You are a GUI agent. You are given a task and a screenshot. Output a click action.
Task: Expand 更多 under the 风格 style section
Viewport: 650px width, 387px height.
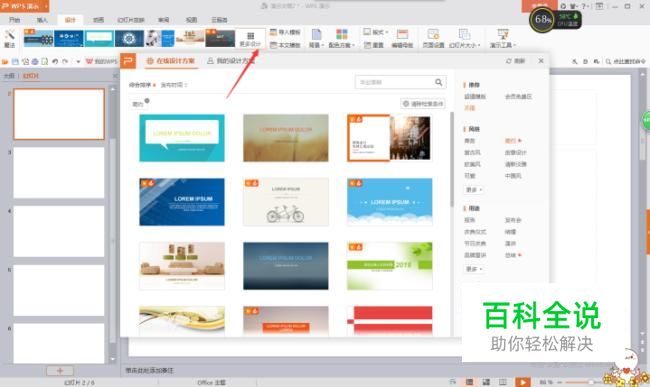(474, 190)
